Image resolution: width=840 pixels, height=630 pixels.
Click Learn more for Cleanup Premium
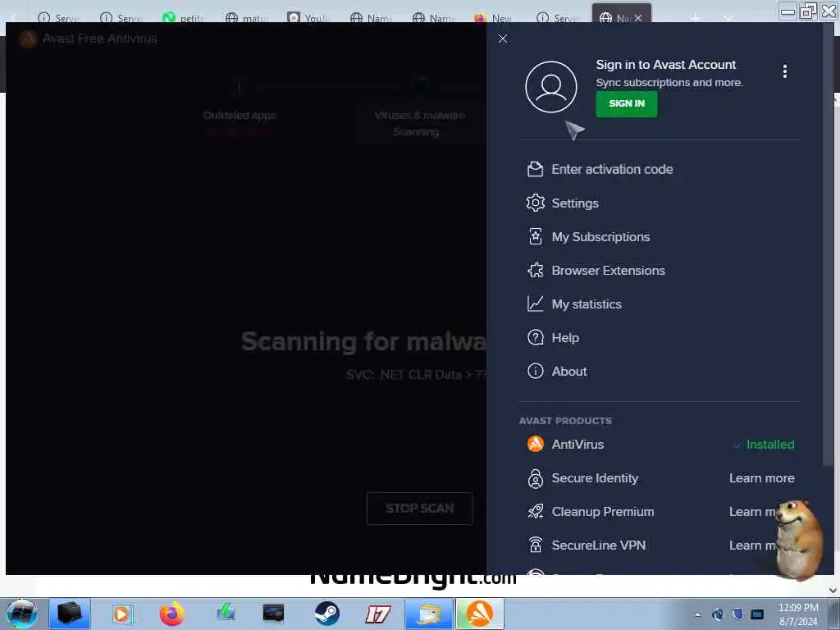(752, 512)
